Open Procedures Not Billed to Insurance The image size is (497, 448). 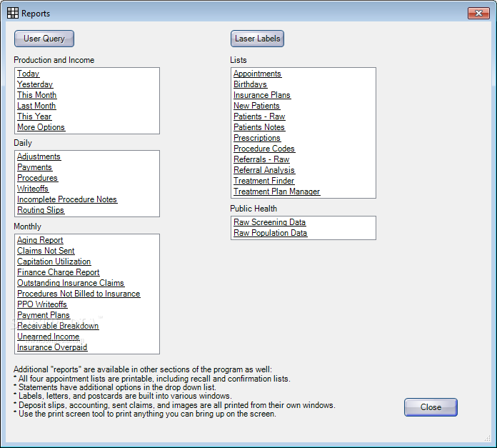click(x=79, y=294)
